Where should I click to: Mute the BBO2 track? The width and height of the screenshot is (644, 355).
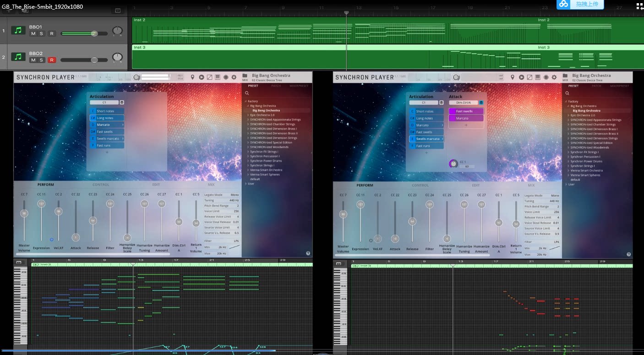pos(33,60)
